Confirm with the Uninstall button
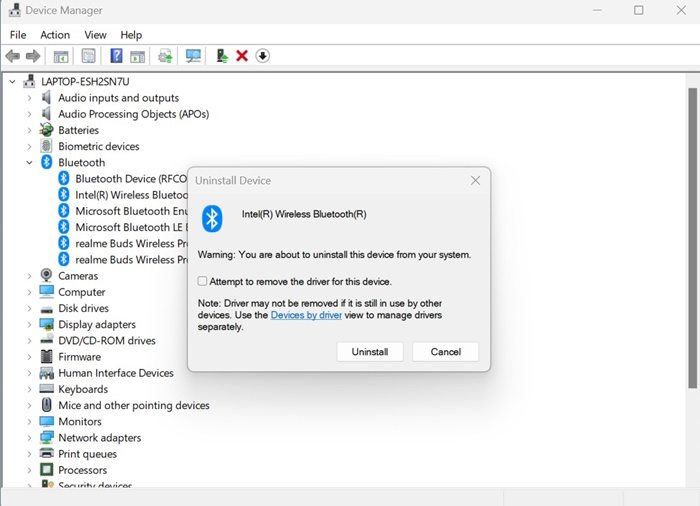700x506 pixels. 370,352
